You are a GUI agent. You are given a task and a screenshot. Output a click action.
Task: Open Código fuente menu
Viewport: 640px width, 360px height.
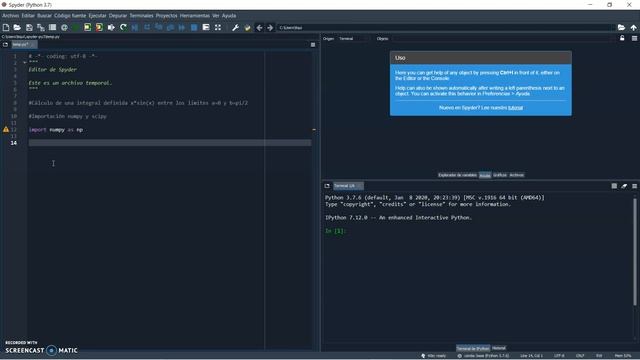(x=70, y=16)
